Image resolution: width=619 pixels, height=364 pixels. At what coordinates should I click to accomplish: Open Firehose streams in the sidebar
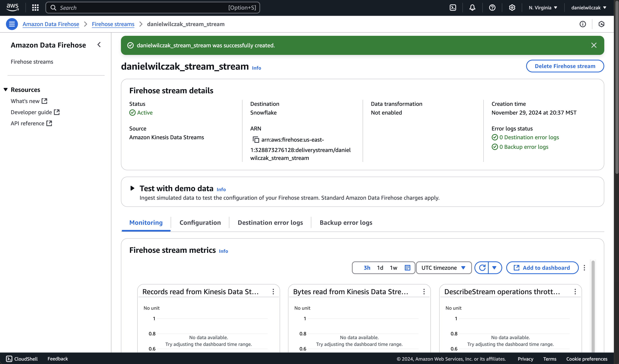(32, 62)
